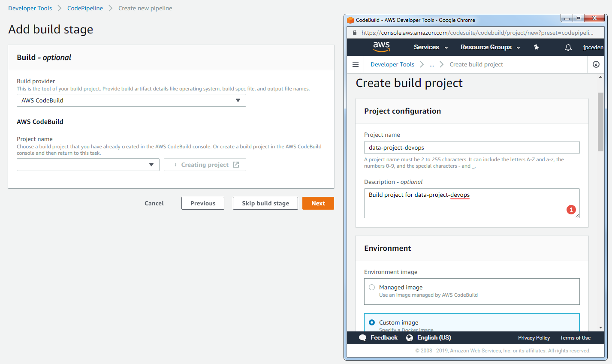Expand the breadcrumb ellipsis in popup

tap(432, 65)
